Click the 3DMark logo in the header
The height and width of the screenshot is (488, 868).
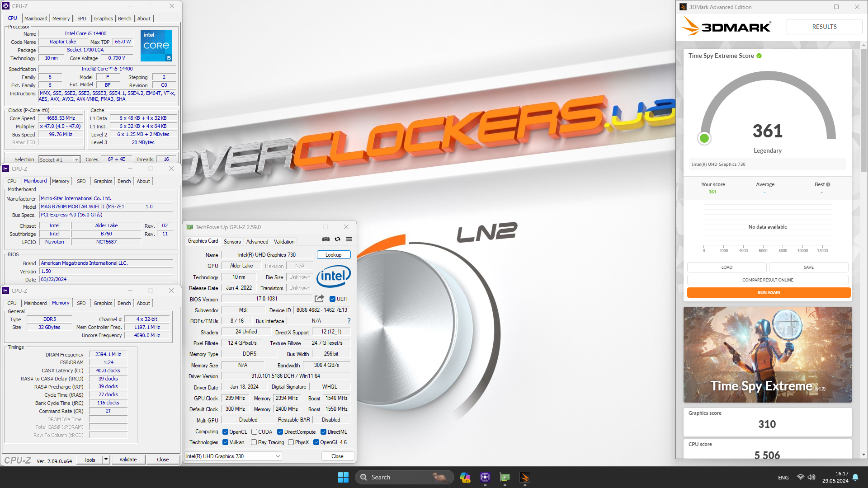[x=726, y=27]
